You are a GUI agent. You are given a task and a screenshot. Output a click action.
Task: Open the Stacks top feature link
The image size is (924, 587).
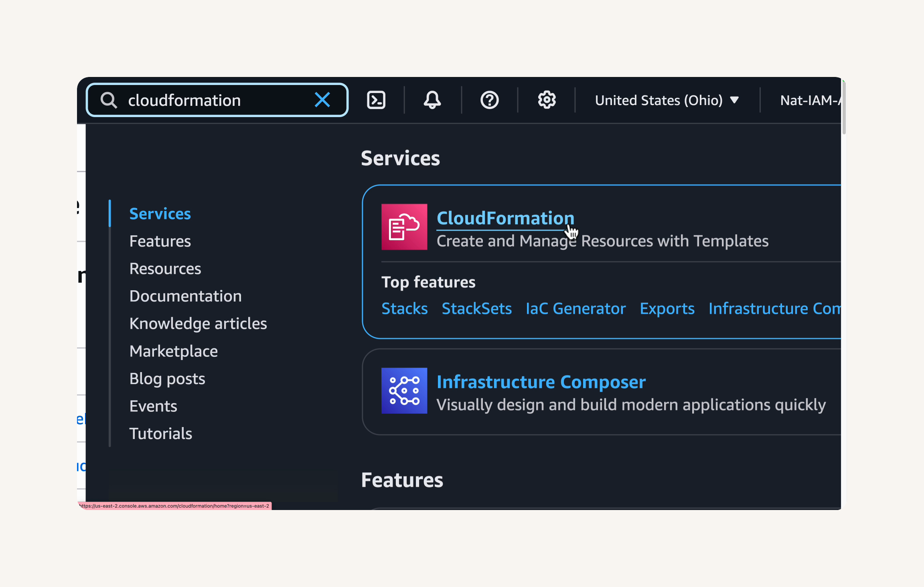click(x=404, y=308)
